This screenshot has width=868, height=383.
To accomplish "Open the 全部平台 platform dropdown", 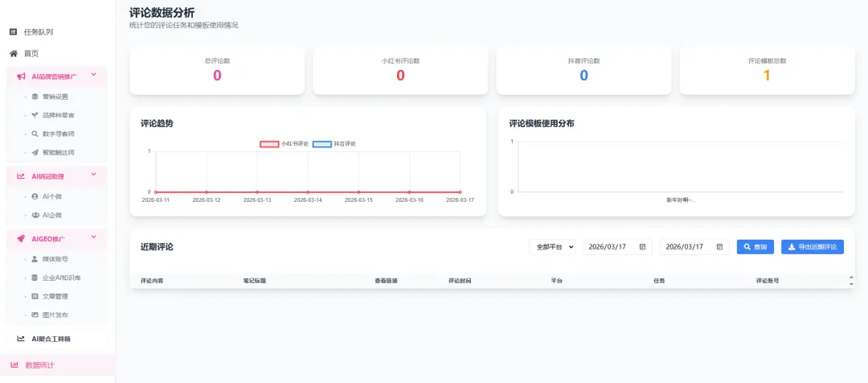I will 552,247.
